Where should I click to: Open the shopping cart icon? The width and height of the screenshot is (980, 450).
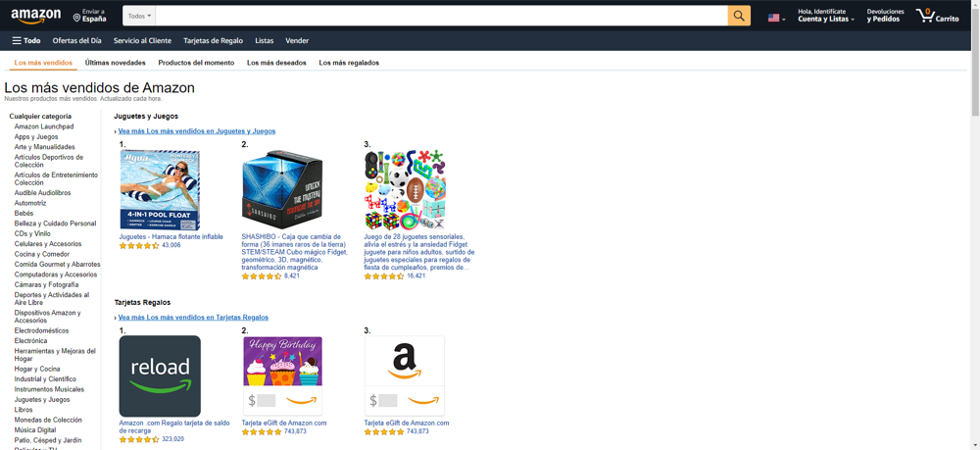[x=937, y=16]
